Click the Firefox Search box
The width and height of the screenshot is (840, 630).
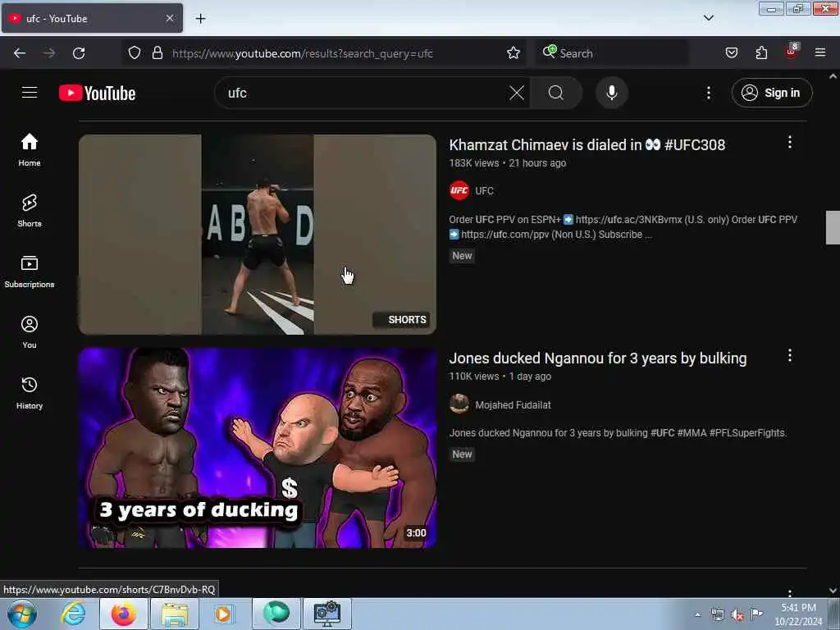point(612,53)
